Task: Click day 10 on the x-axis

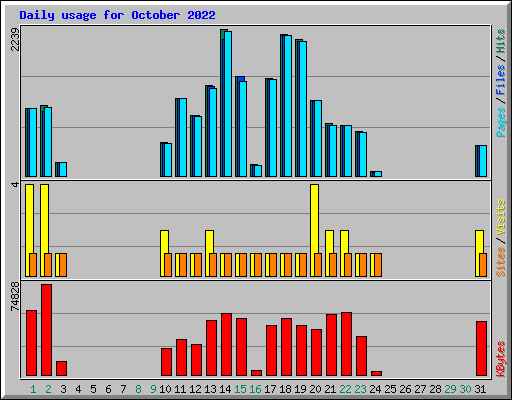Action: tap(165, 389)
